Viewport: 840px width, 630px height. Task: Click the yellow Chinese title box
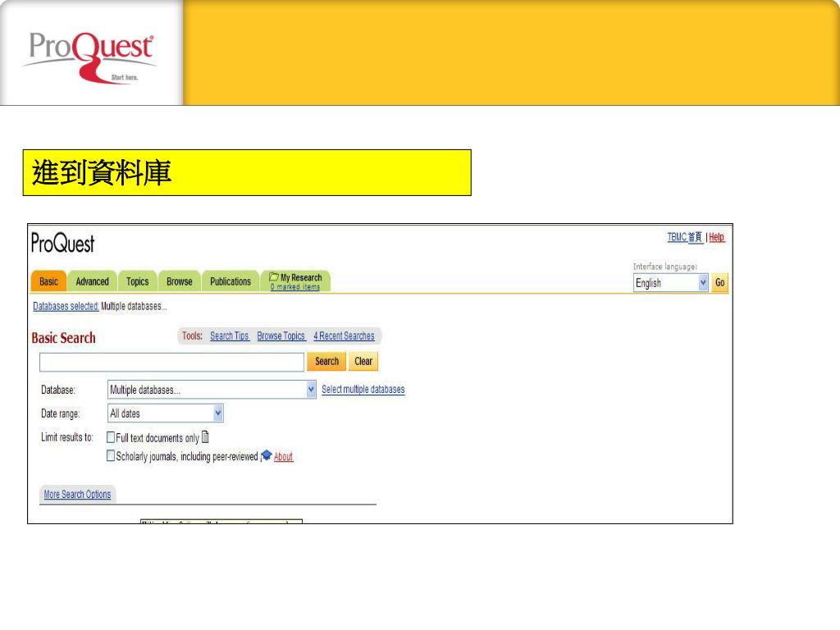[x=247, y=172]
